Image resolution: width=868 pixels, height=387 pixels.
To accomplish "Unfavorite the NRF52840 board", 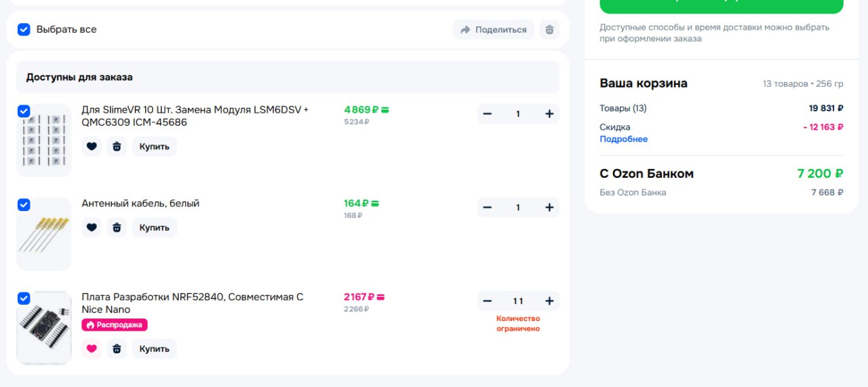I will [x=92, y=349].
